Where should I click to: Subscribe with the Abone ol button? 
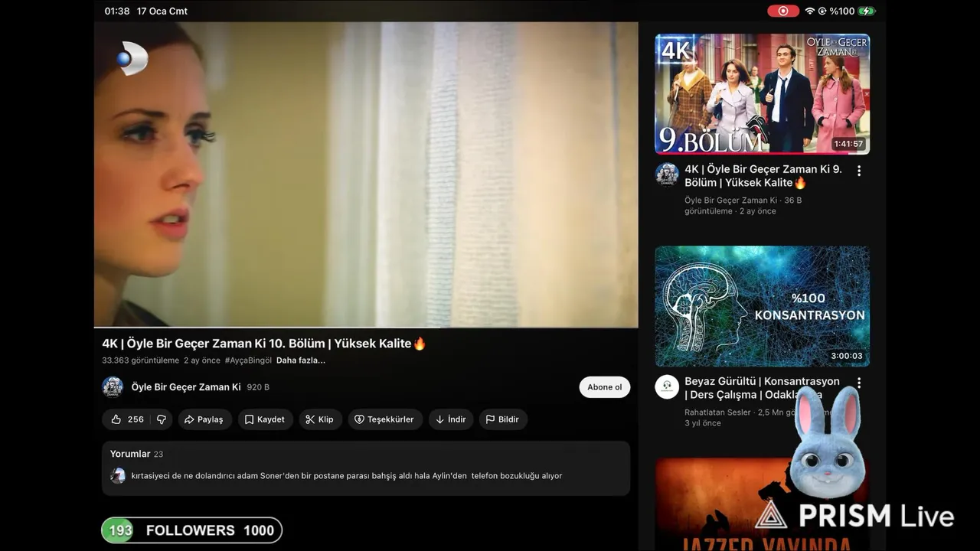pyautogui.click(x=605, y=387)
